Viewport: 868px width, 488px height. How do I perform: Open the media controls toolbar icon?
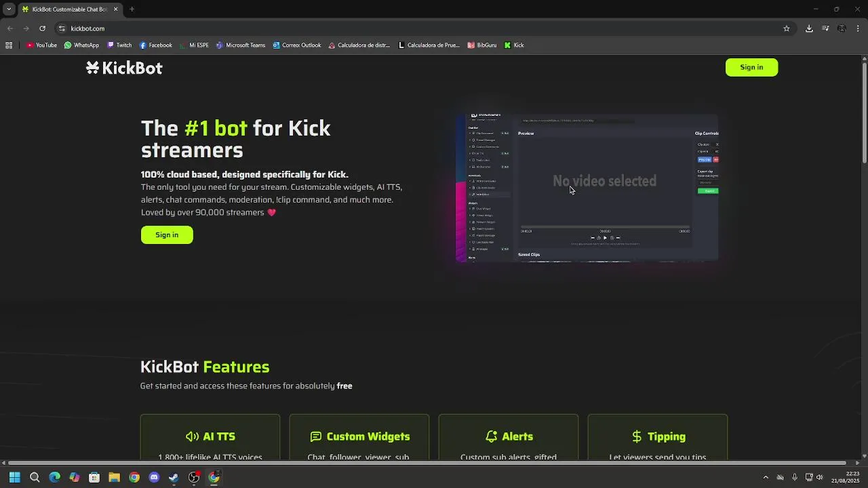click(825, 28)
